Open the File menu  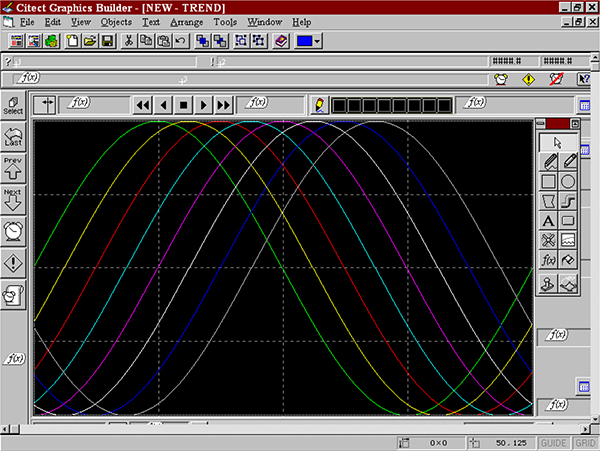click(x=27, y=22)
